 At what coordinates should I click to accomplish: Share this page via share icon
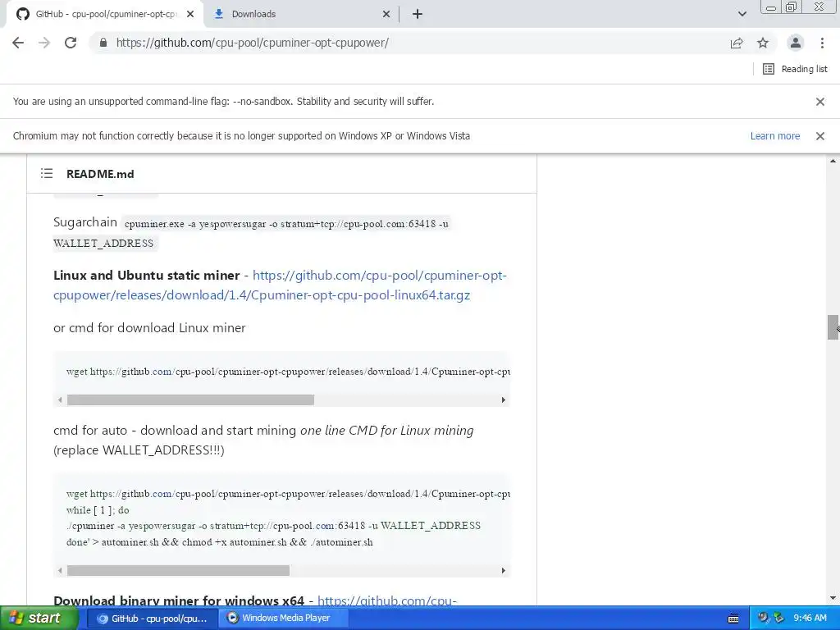(x=737, y=43)
